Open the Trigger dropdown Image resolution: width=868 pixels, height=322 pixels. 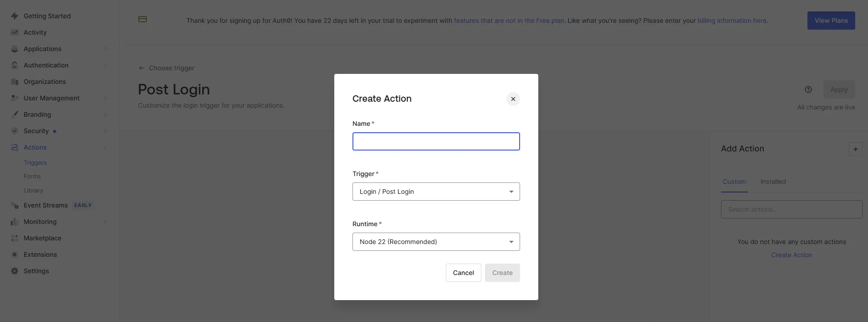(x=436, y=192)
